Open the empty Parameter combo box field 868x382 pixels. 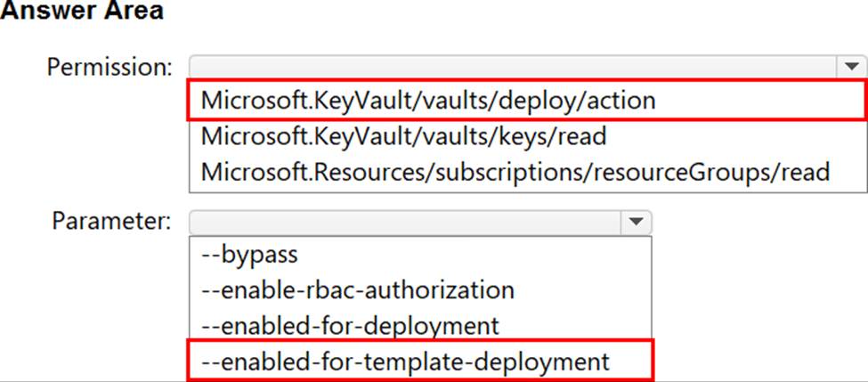coord(403,222)
